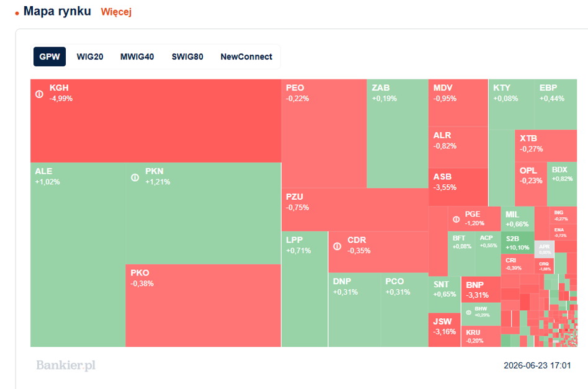588x389 pixels.
Task: Select the SWIG80 tab
Action: (187, 56)
